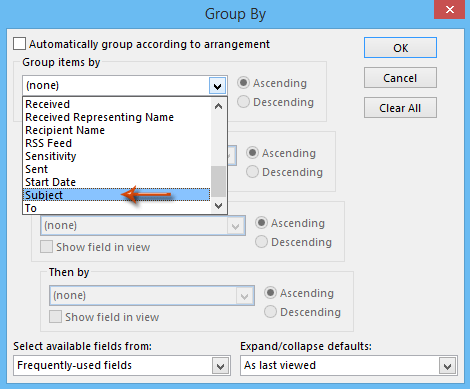Image resolution: width=470 pixels, height=389 pixels.
Task: Pick Recipient Name from the list
Action: pos(116,130)
